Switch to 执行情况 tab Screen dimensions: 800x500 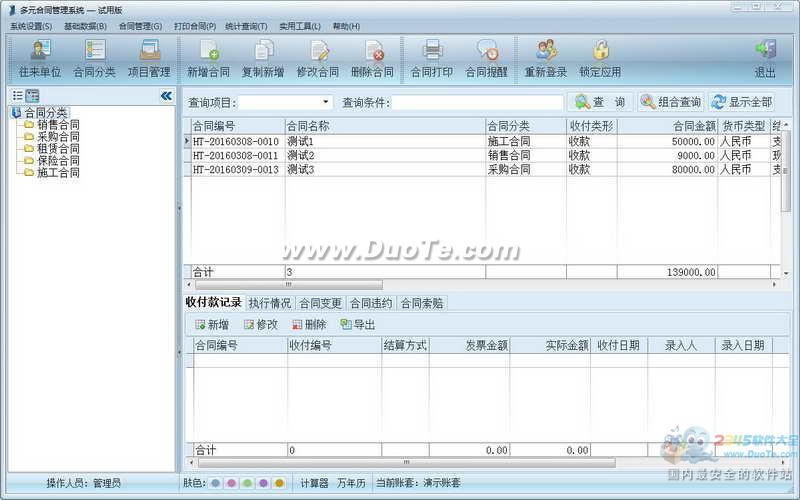coord(270,303)
